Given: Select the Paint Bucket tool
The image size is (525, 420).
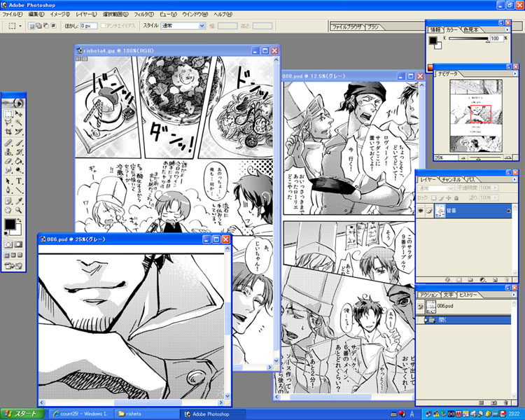Looking at the screenshot, I should 19,161.
